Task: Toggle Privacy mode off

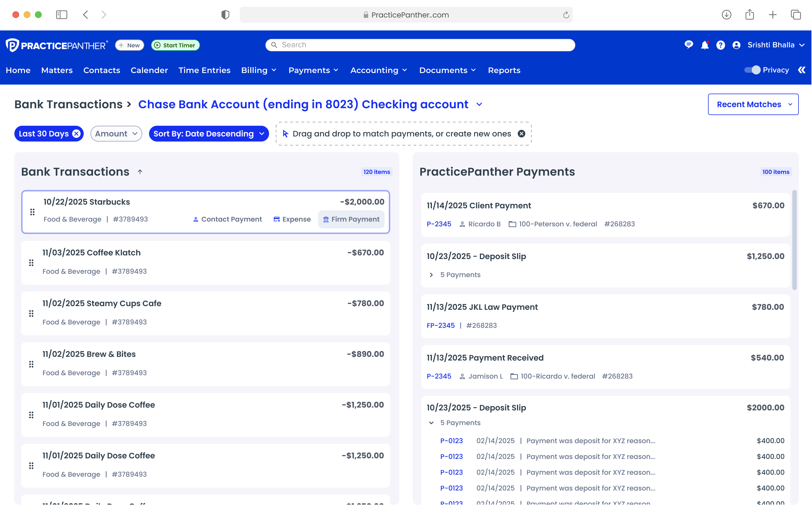Action: tap(752, 70)
